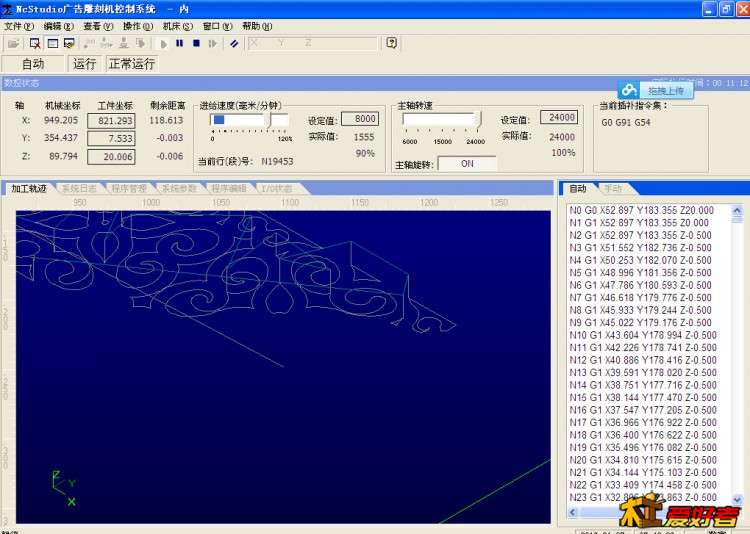Click the open file toolbar icon
Image resolution: width=750 pixels, height=534 pixels.
13,43
